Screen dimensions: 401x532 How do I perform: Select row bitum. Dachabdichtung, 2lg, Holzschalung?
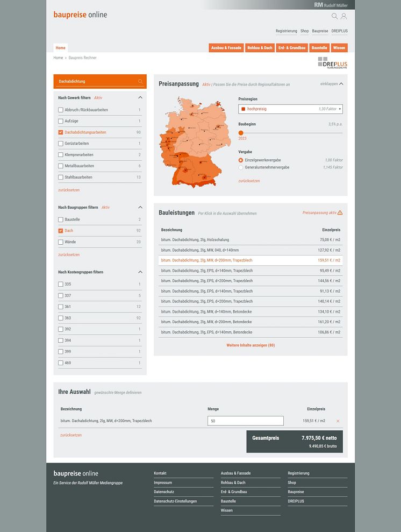pyautogui.click(x=250, y=240)
